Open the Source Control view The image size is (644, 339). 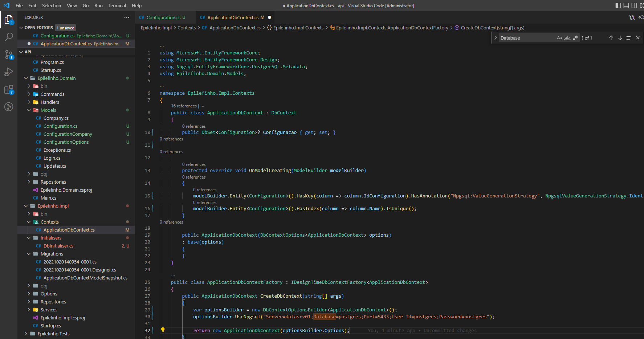[x=9, y=54]
